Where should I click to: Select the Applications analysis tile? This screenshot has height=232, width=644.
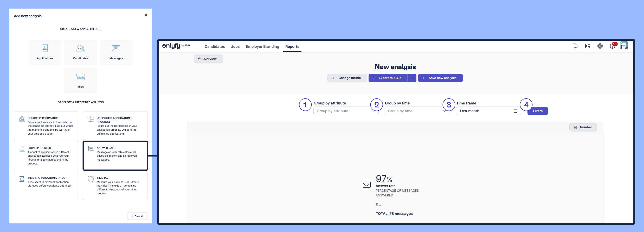[45, 52]
